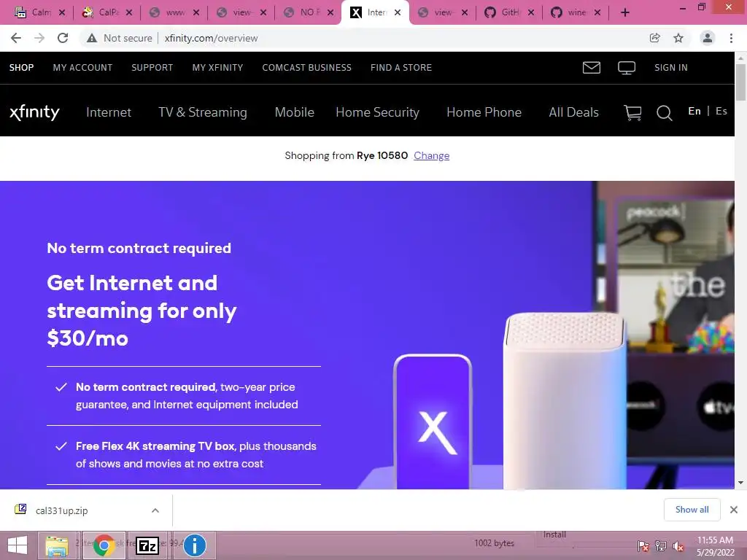This screenshot has width=747, height=560.
Task: Expand Home Security menu
Action: point(377,112)
